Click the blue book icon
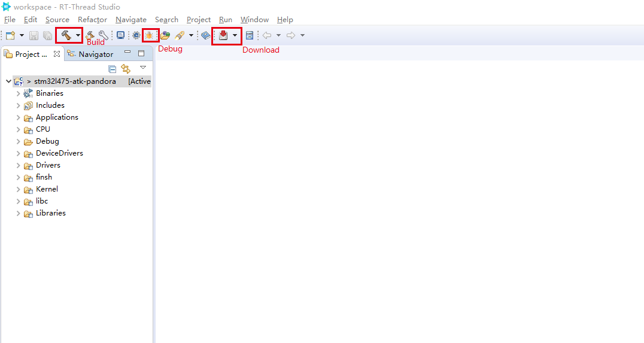This screenshot has width=644, height=343. click(x=206, y=36)
